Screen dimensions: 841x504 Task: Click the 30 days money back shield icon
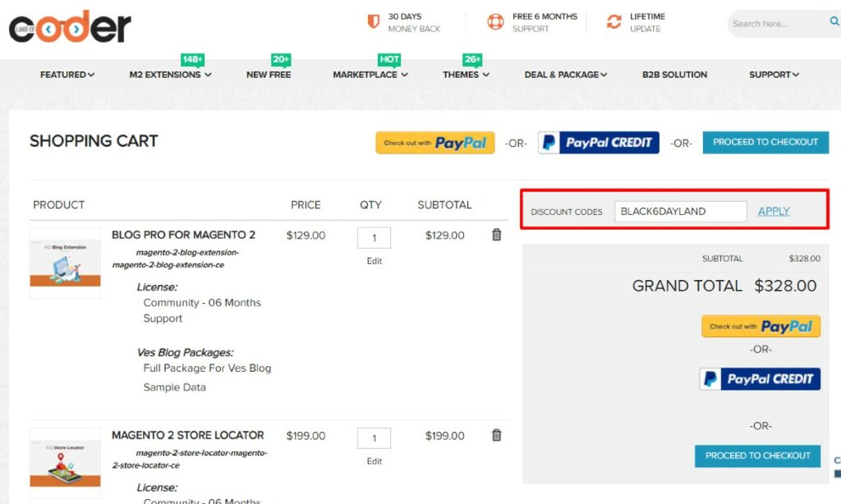pyautogui.click(x=374, y=22)
